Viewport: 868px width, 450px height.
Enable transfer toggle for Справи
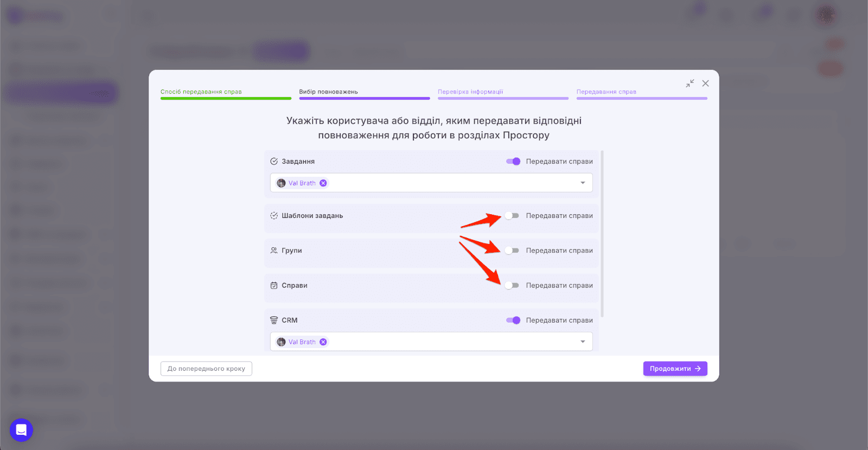point(512,285)
